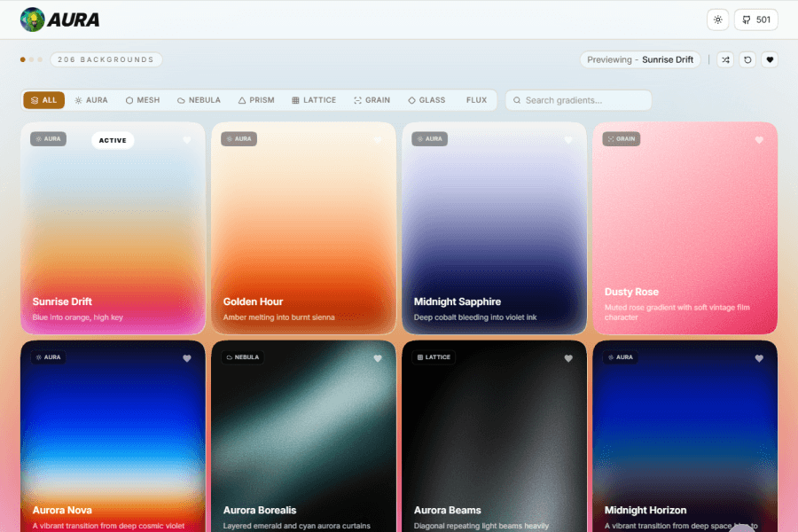Click the AURA tag on Midnight Horizon
Viewport: 798px width, 532px height.
coord(621,357)
